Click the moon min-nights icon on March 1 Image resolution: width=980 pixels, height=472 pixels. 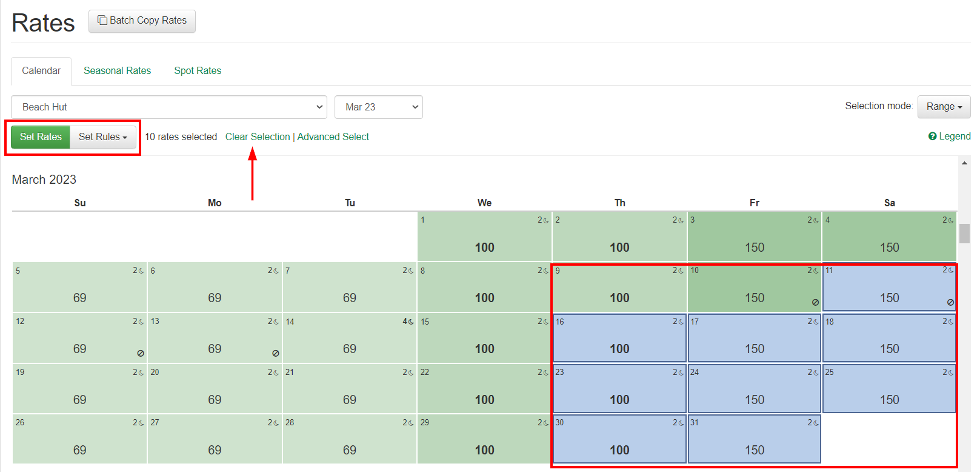coord(546,220)
